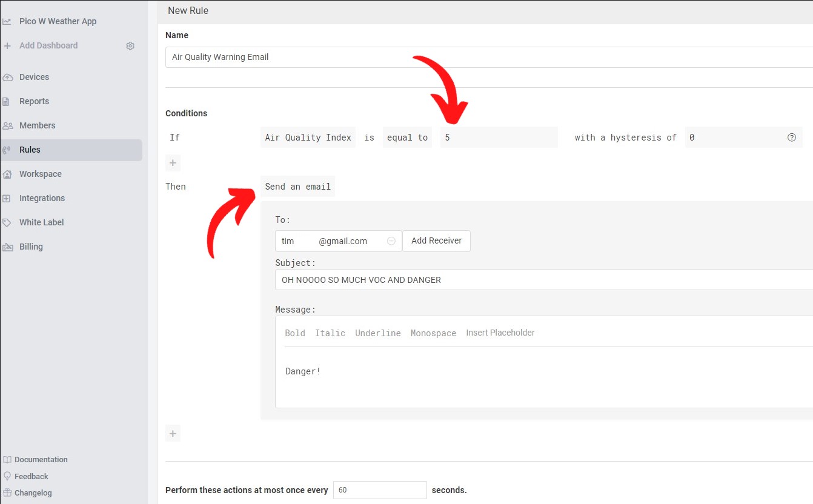Click the hysteresis help question mark icon
Image resolution: width=813 pixels, height=504 pixels.
click(791, 138)
